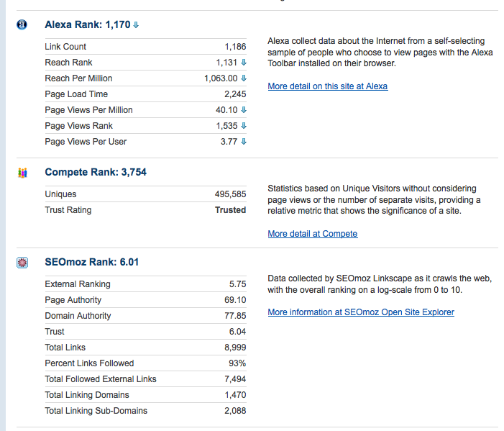Select the Page Authority value 69.10

click(235, 300)
